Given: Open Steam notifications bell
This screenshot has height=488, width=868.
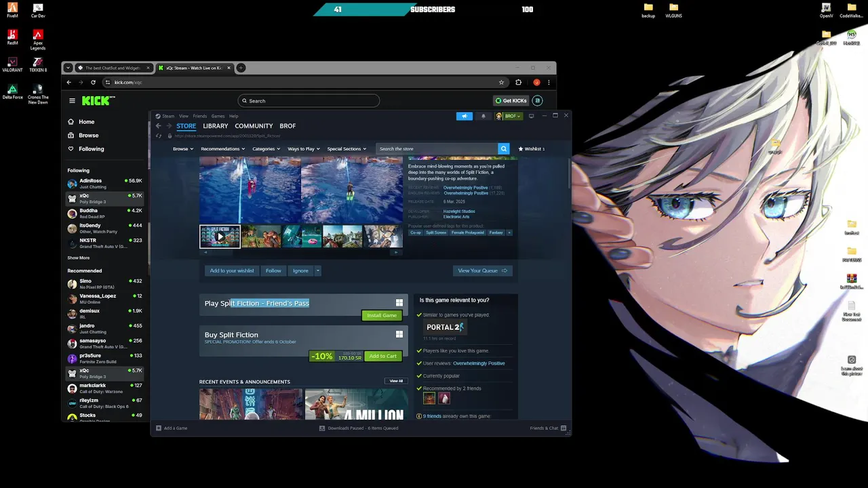Looking at the screenshot, I should click(x=484, y=116).
